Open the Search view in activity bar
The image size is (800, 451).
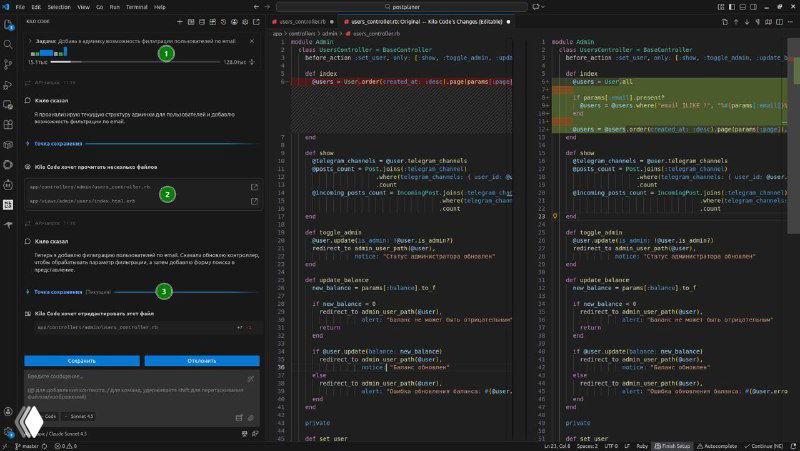[x=8, y=44]
